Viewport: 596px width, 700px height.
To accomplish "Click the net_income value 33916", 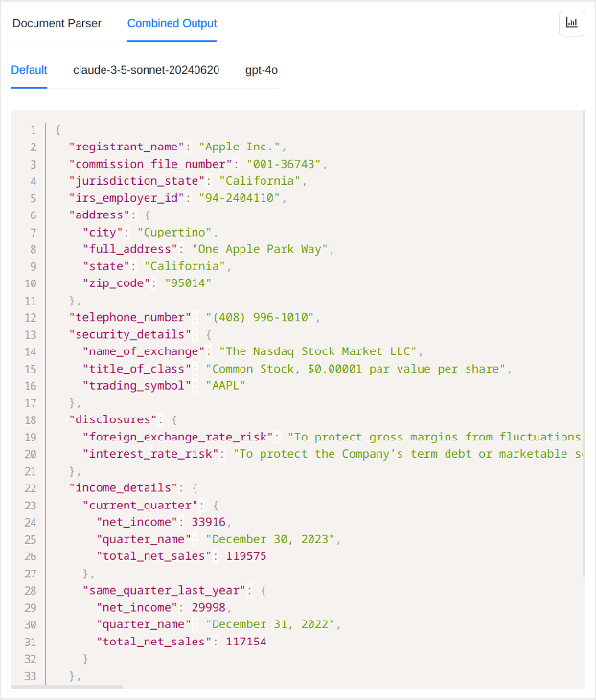I will (209, 522).
